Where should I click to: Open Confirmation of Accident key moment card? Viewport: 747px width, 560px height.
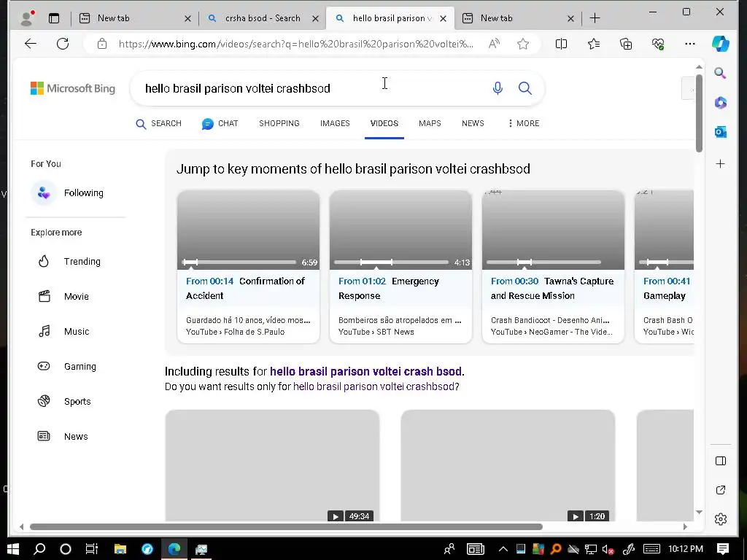(x=248, y=267)
